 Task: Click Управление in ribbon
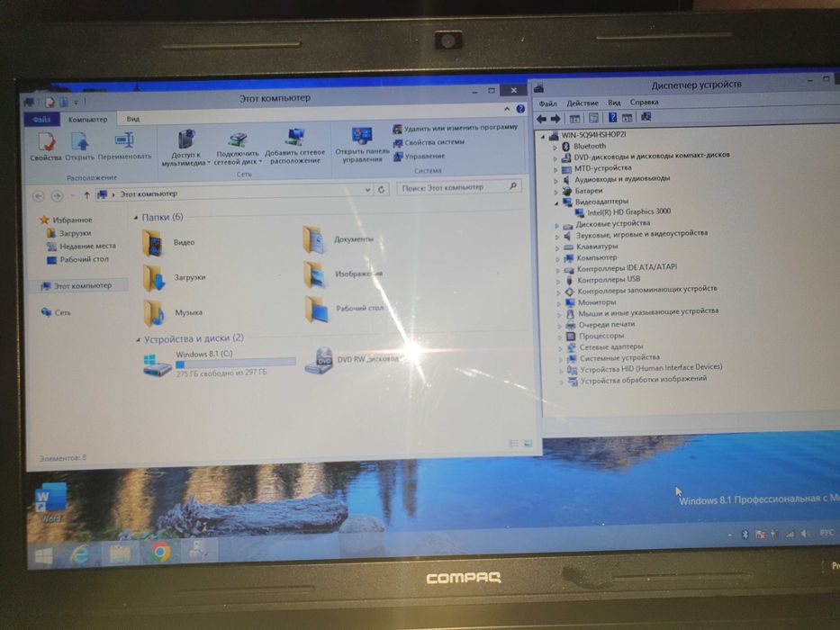click(419, 157)
